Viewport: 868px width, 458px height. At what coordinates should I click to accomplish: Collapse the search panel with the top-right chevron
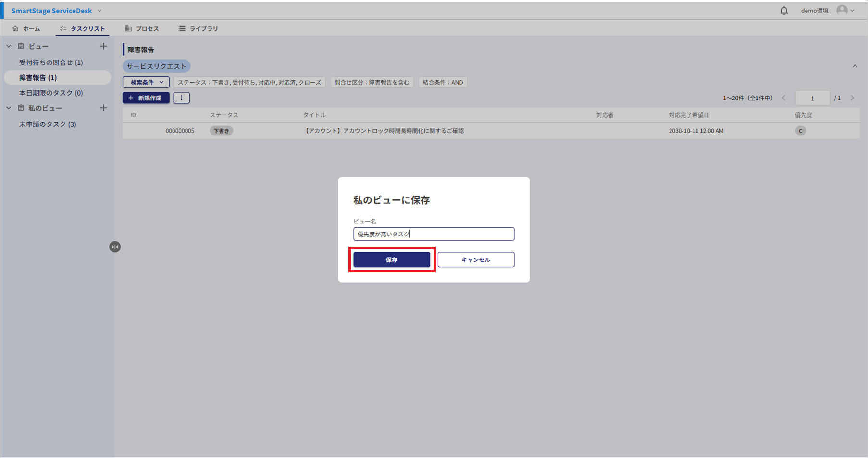855,66
